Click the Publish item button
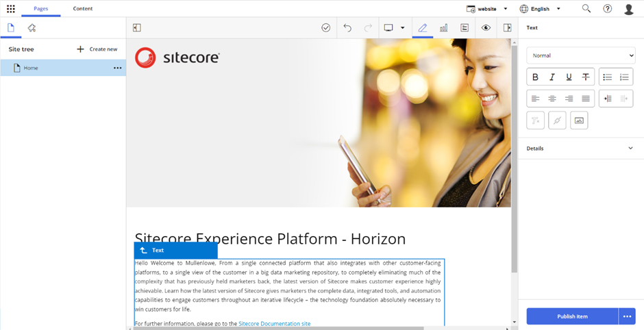 pos(572,316)
